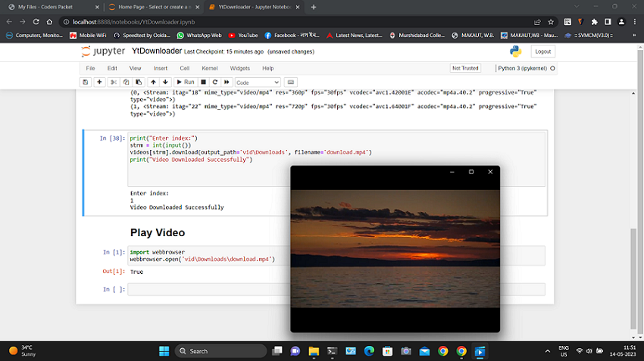Save notebook with the save and checkpoint icon
Viewport: 644px width, 361px height.
tap(86, 82)
